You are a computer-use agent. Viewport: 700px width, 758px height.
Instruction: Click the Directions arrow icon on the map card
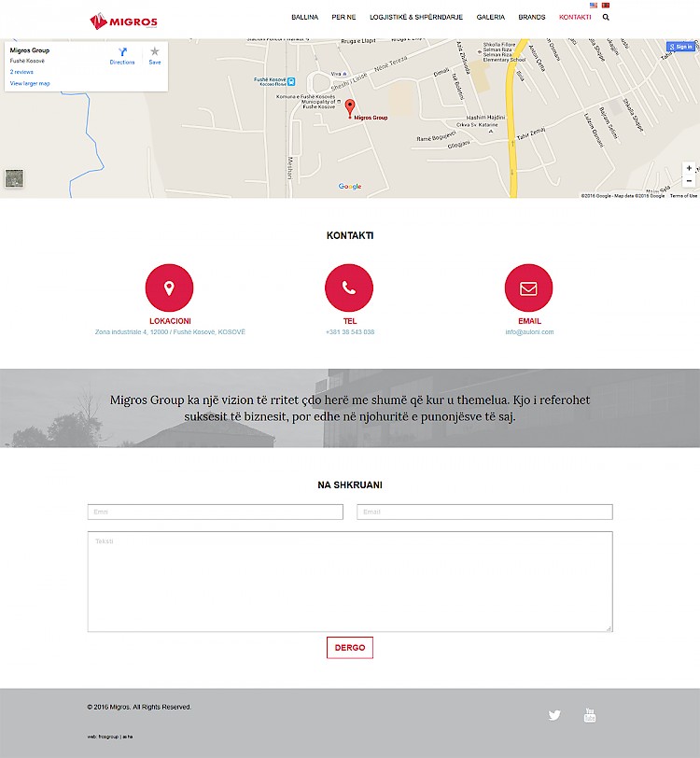122,51
